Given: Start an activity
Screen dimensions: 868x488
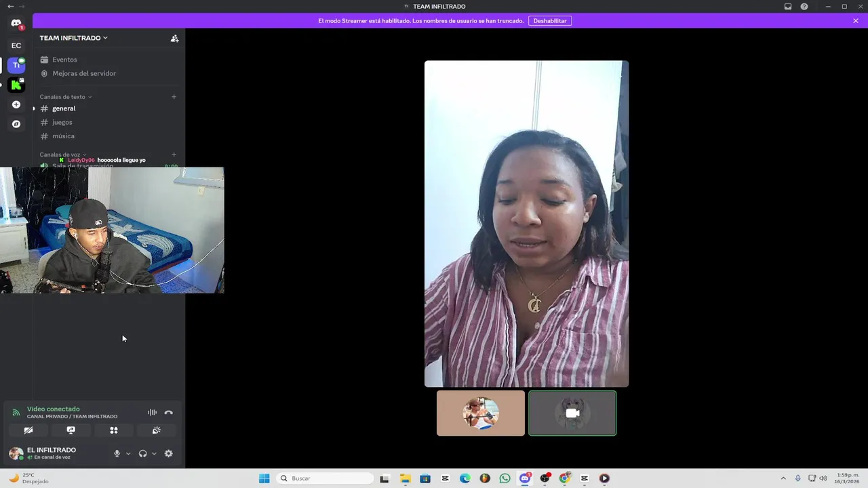Looking at the screenshot, I should 114,430.
